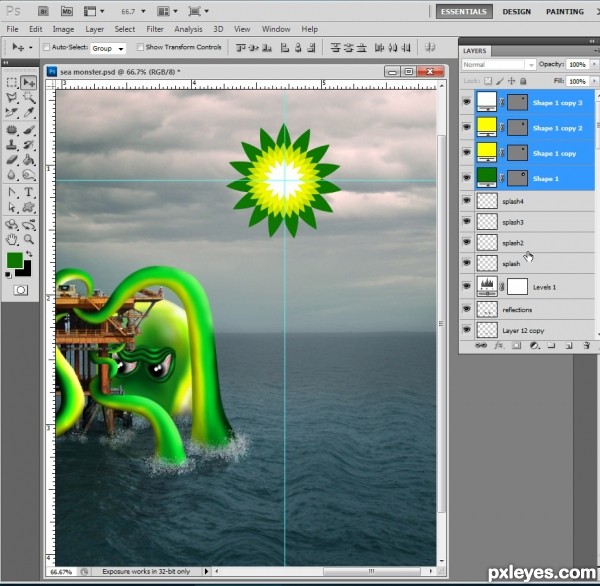This screenshot has width=600, height=586.
Task: Select the Type tool
Action: click(x=29, y=192)
